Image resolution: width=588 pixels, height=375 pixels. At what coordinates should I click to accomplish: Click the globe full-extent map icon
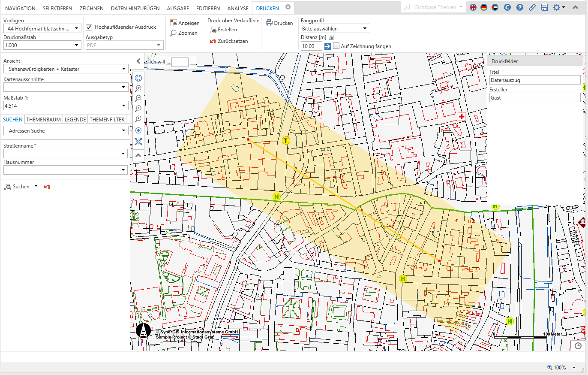click(138, 78)
